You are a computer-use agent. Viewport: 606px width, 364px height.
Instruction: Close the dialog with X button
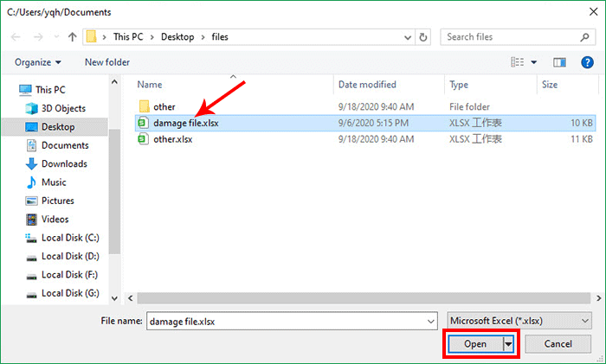tap(594, 12)
